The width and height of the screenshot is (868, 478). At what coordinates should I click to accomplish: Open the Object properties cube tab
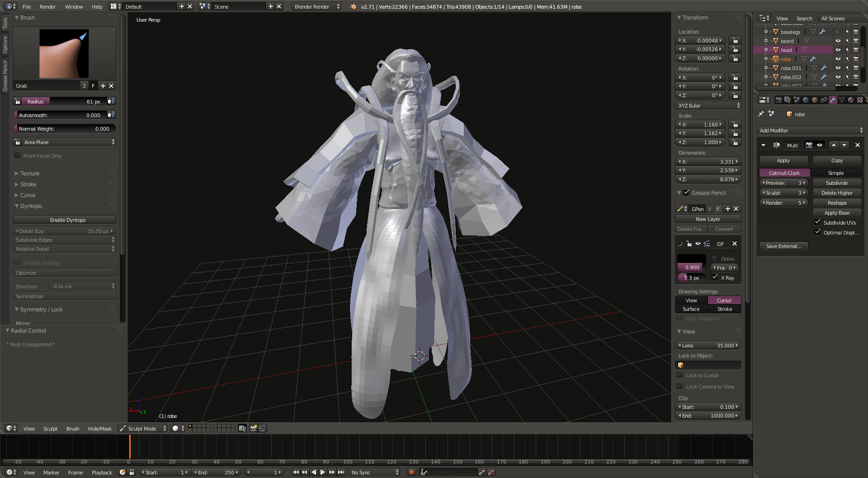coord(815,100)
